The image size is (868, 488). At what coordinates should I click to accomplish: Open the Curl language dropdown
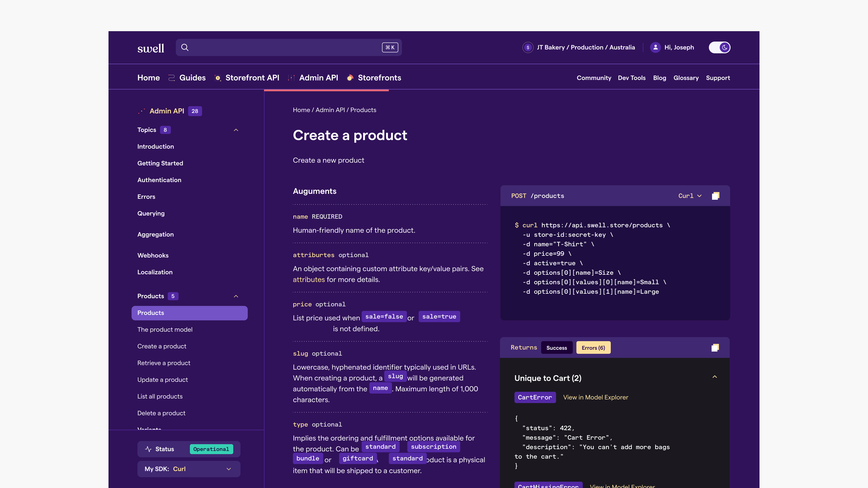(x=690, y=196)
